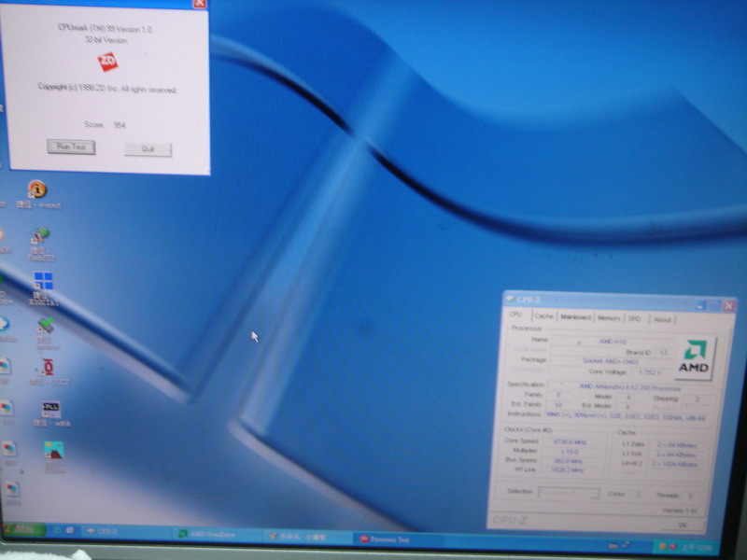747x560 pixels.
Task: Open the landscape picture shortcut icon
Action: coord(53,450)
